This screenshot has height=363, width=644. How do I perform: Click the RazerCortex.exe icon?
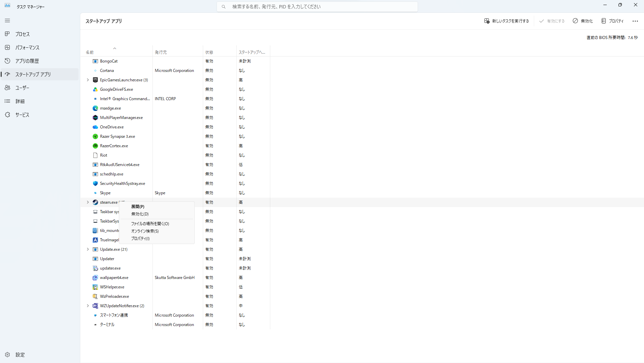click(95, 146)
